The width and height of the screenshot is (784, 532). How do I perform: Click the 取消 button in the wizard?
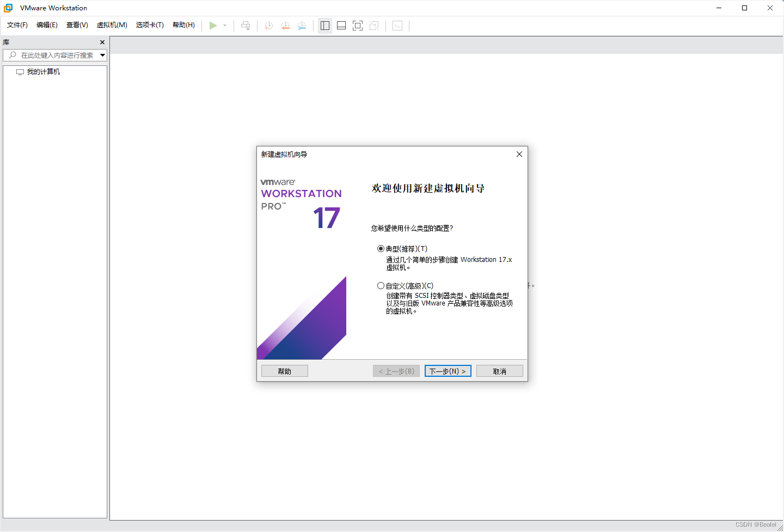[x=500, y=371]
